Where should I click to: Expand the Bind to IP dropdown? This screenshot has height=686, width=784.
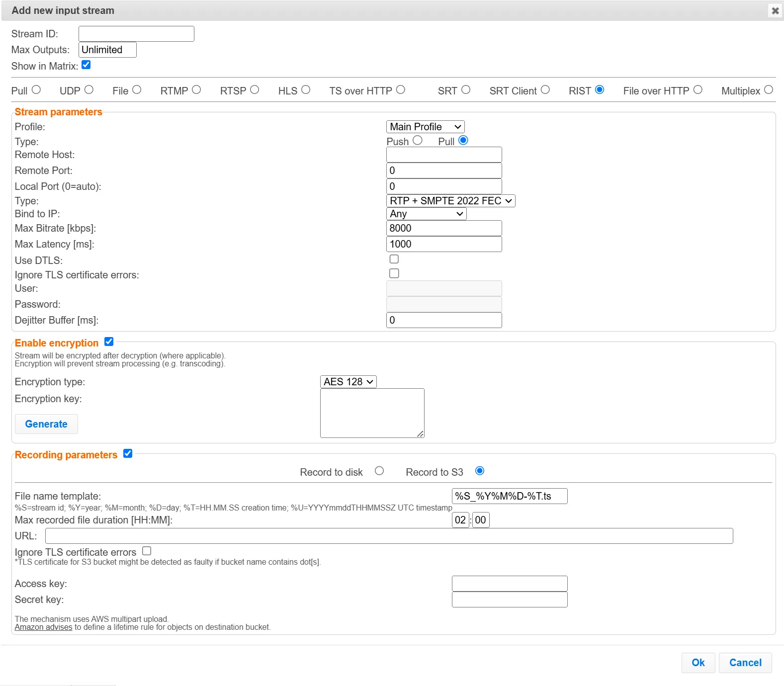tap(427, 214)
